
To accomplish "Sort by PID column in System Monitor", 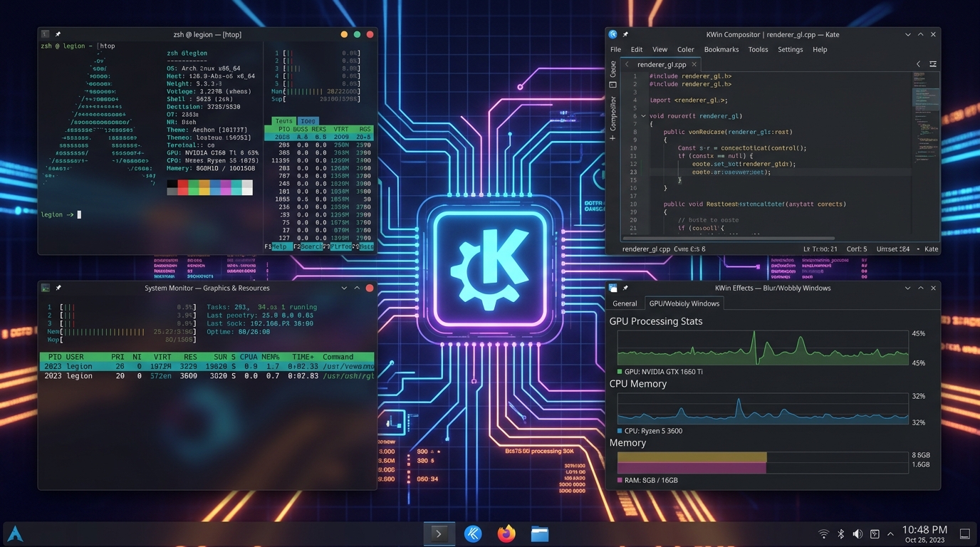I will pos(55,357).
